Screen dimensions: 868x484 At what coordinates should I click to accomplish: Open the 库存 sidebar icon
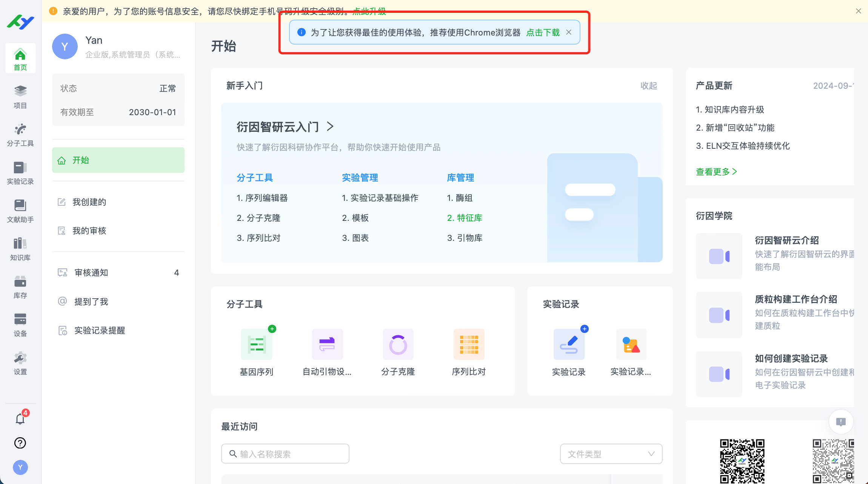(x=20, y=286)
